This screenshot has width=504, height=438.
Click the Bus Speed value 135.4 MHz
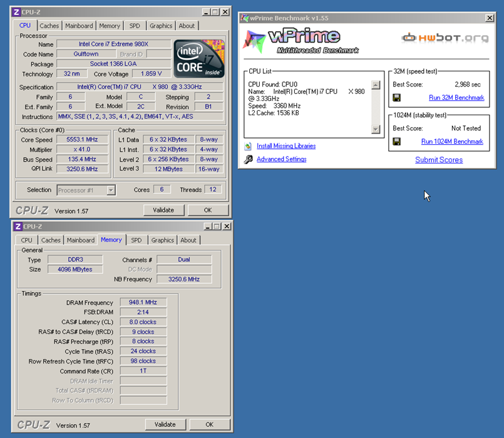click(82, 159)
